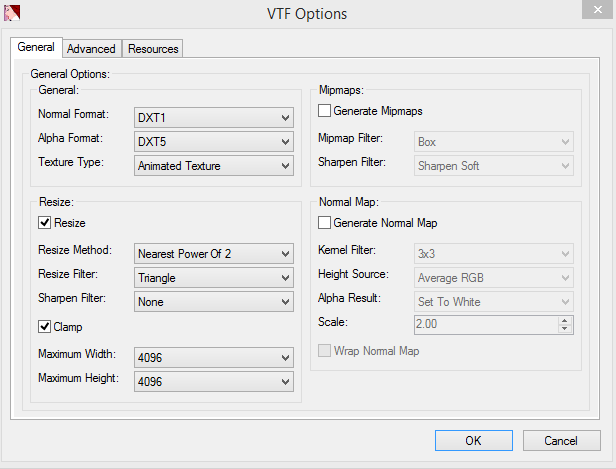Open the Normal Format dropdown

point(214,117)
